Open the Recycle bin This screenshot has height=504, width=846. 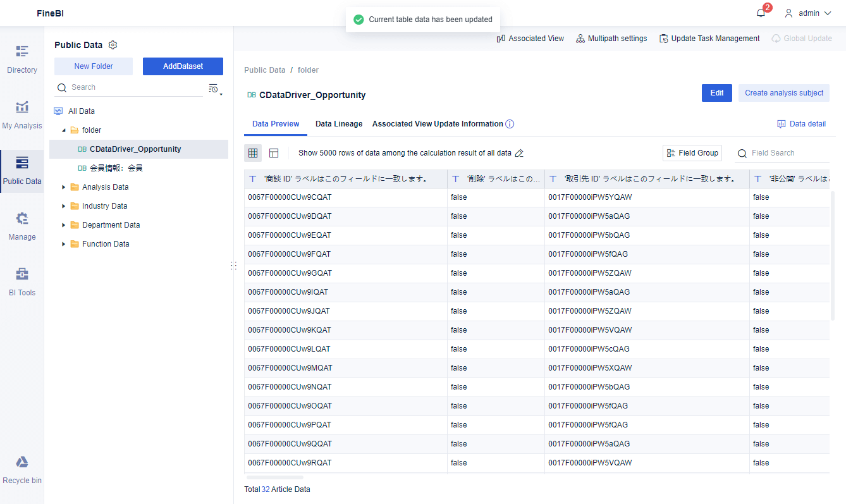22,470
